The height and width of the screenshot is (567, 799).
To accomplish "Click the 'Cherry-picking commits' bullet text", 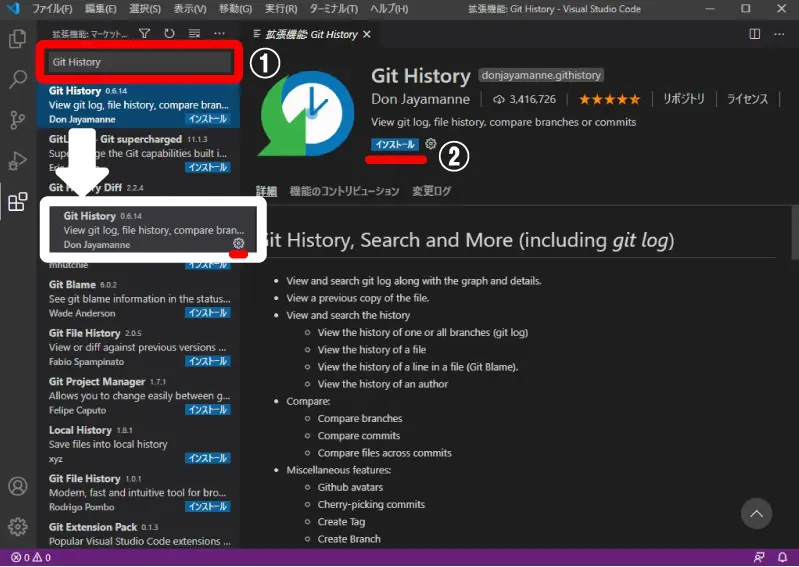I will click(x=371, y=504).
